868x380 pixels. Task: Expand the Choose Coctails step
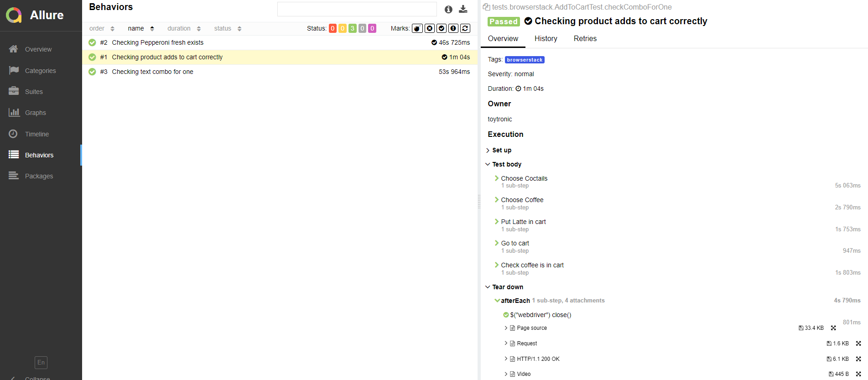pyautogui.click(x=524, y=178)
